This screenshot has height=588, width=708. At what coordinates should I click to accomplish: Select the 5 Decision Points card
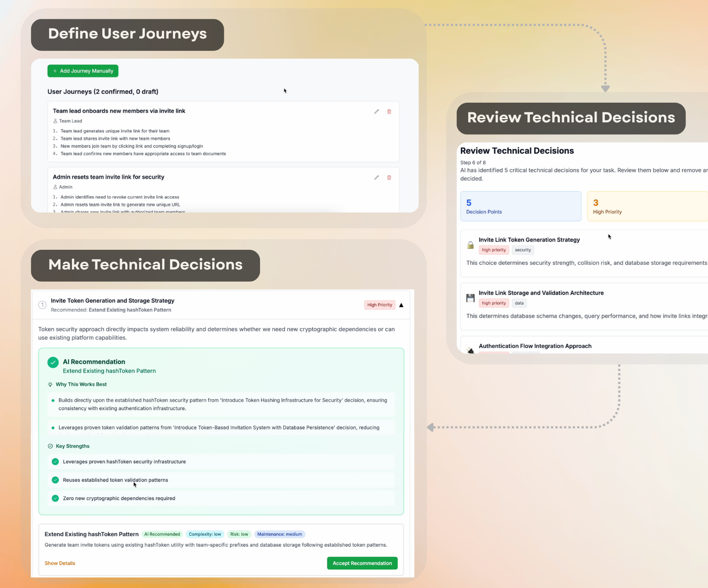click(x=520, y=206)
